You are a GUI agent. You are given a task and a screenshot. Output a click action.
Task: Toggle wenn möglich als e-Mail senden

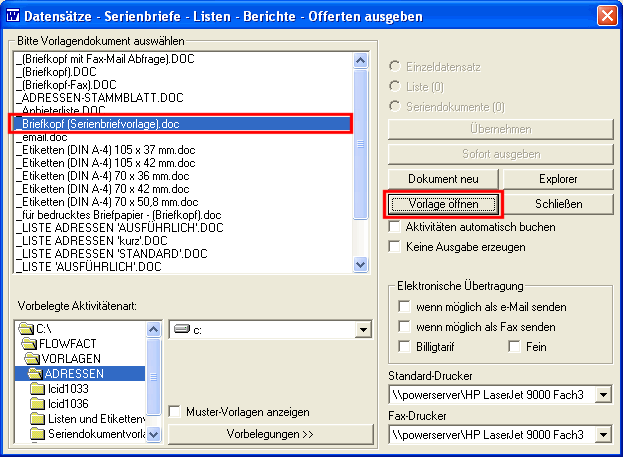pyautogui.click(x=404, y=307)
